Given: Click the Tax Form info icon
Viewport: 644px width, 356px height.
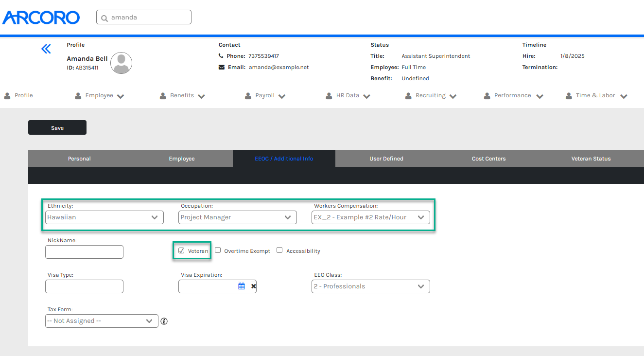Looking at the screenshot, I should [164, 321].
